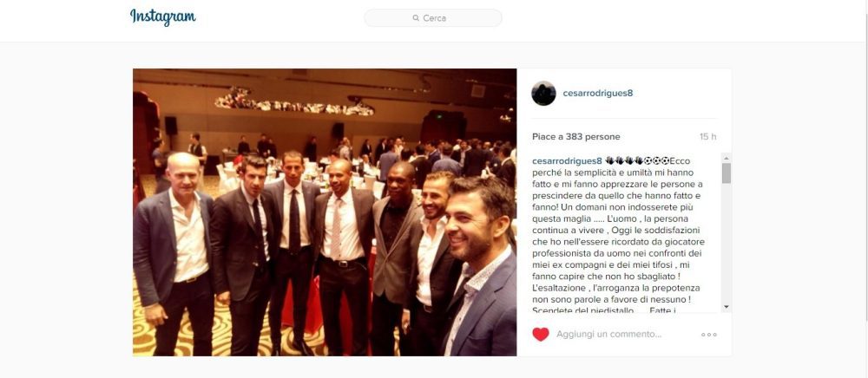Click the caption scrollbar track below the thumb
This screenshot has width=868, height=378.
pyautogui.click(x=727, y=243)
